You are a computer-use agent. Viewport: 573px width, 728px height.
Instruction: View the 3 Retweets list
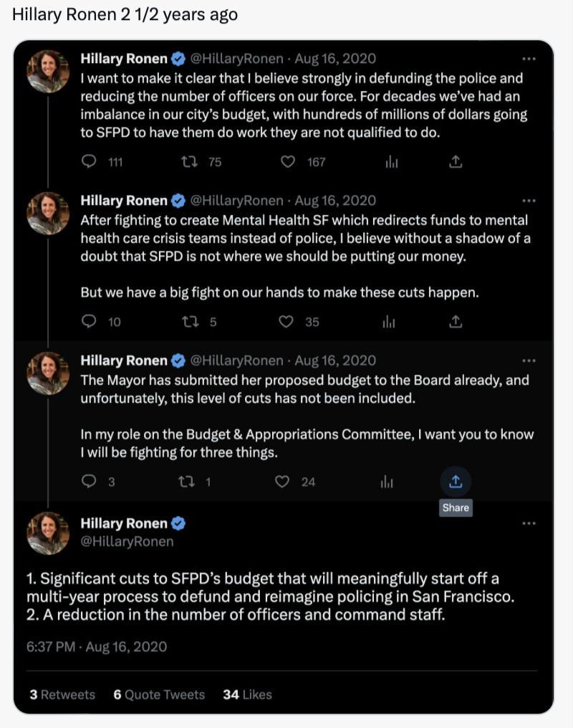coord(62,694)
